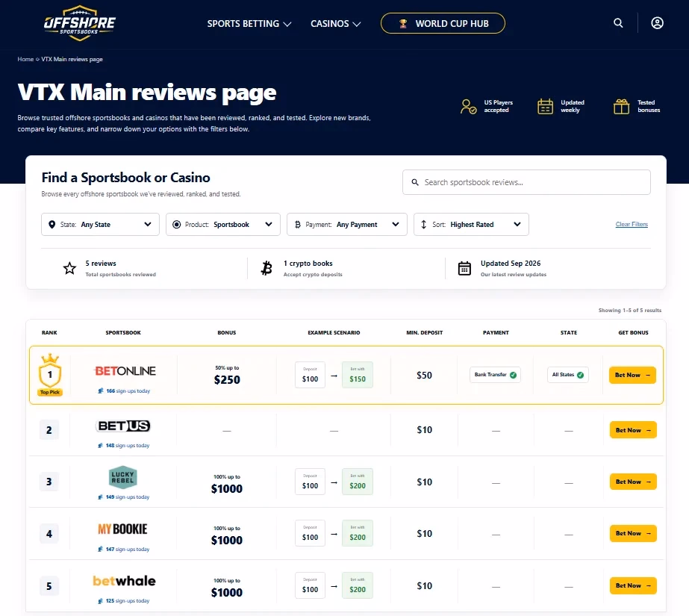Click the bitcoin icon in Payment filter
The height and width of the screenshot is (616, 689).
coord(298,225)
